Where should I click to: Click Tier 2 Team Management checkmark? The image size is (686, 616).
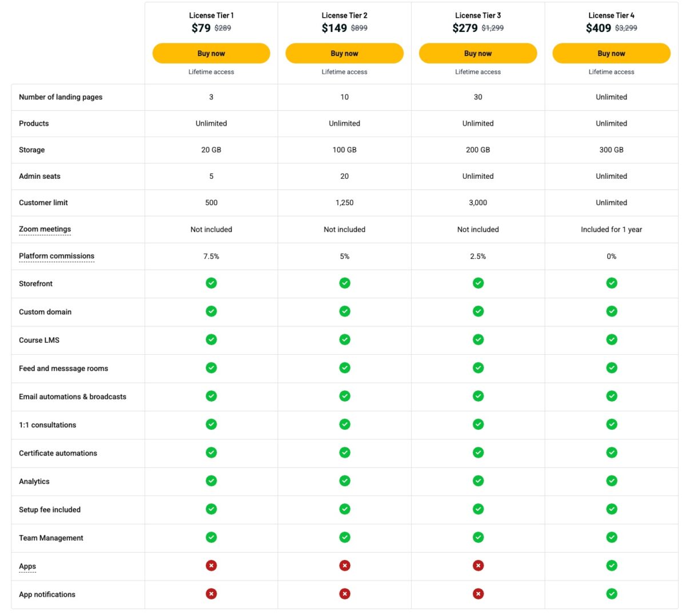click(345, 537)
